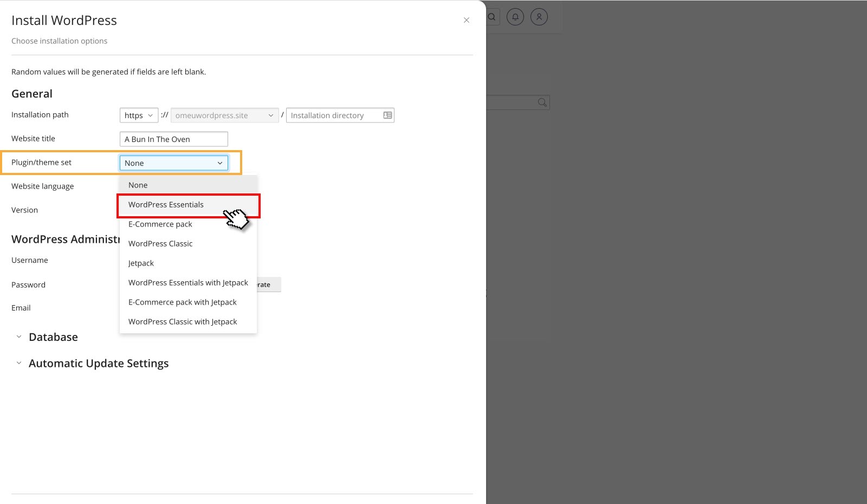Click the magnifier inside the search field

point(542,102)
